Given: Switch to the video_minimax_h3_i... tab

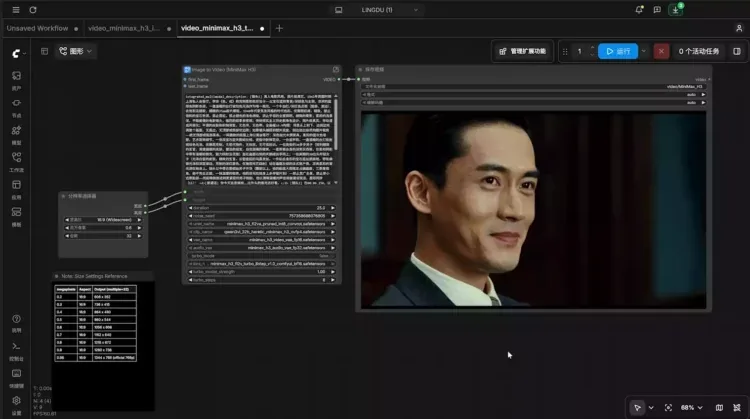Looking at the screenshot, I should pos(129,28).
